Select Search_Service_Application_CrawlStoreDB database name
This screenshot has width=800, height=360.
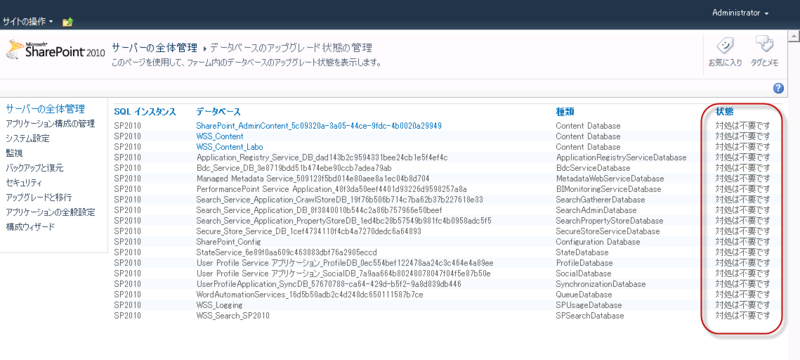click(340, 199)
